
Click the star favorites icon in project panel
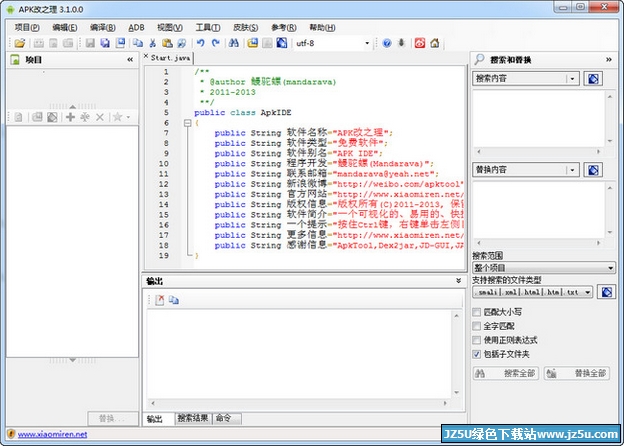tap(117, 117)
